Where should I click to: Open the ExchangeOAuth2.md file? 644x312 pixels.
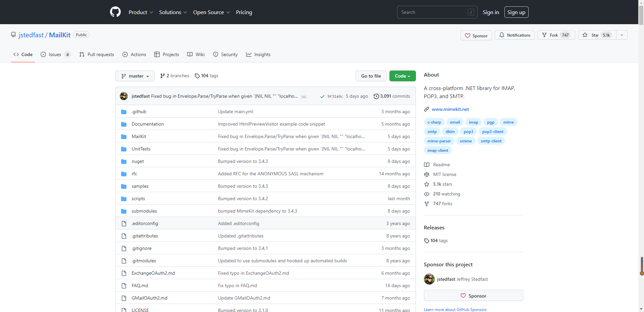(153, 273)
